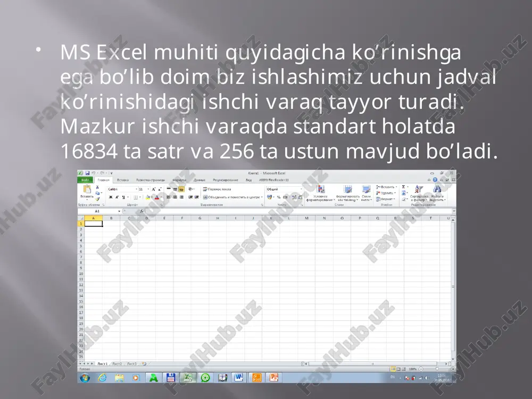Click the Undo arrow in quick access toolbar

pos(93,173)
